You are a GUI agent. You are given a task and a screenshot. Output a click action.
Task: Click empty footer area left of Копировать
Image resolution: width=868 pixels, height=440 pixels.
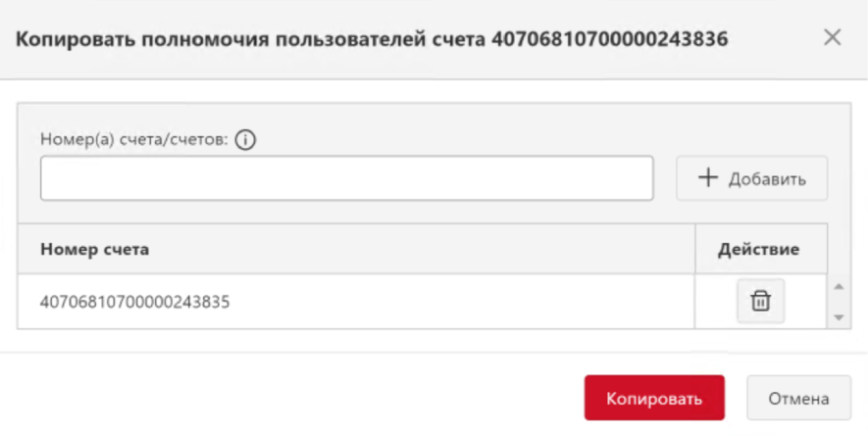[x=294, y=399]
